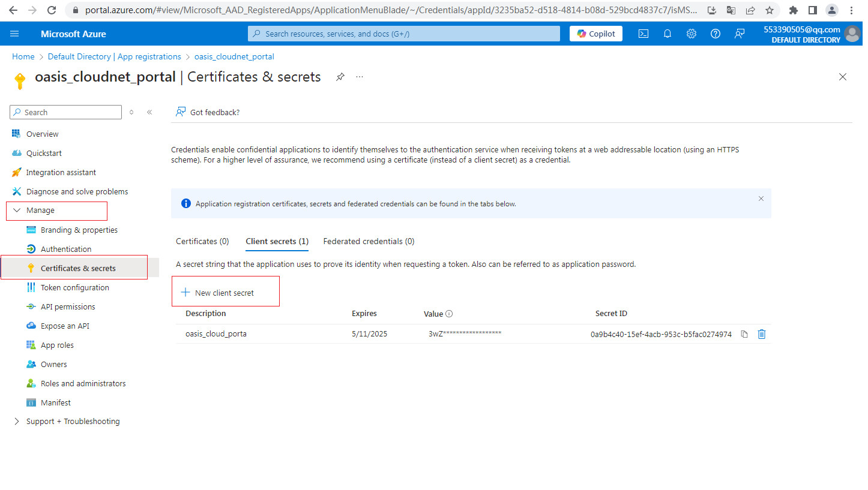Viewport: 868px width, 490px height.
Task: Click the Description column header
Action: click(206, 314)
